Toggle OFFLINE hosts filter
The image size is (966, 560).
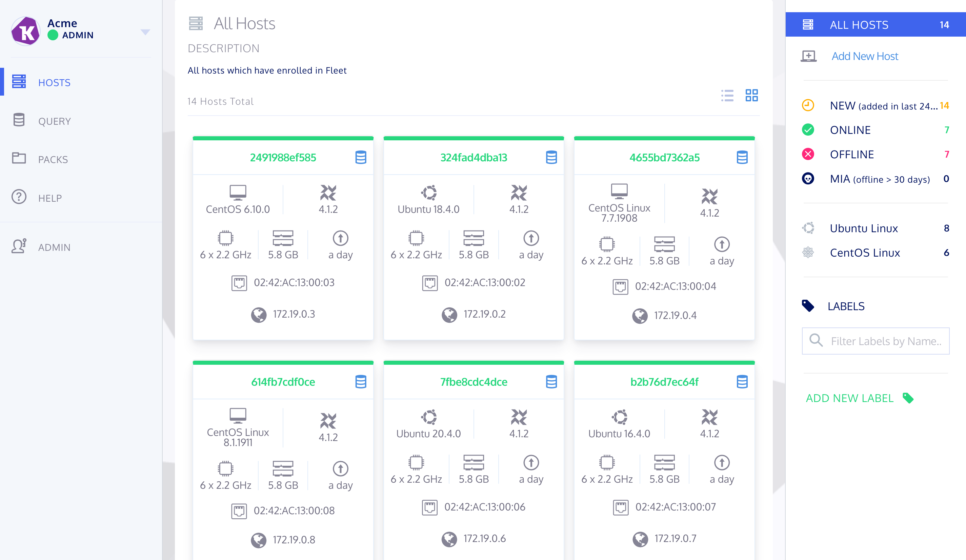tap(851, 154)
